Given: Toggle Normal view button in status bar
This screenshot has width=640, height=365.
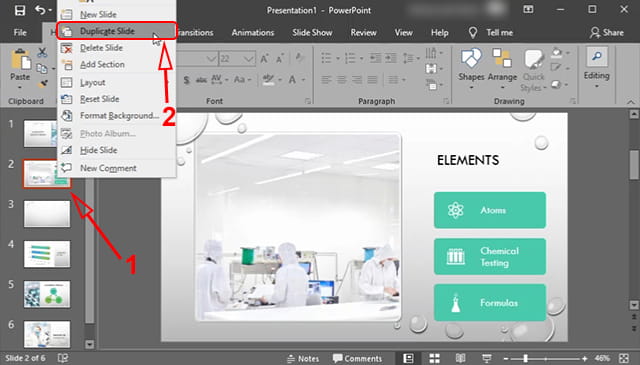Looking at the screenshot, I should [x=408, y=358].
